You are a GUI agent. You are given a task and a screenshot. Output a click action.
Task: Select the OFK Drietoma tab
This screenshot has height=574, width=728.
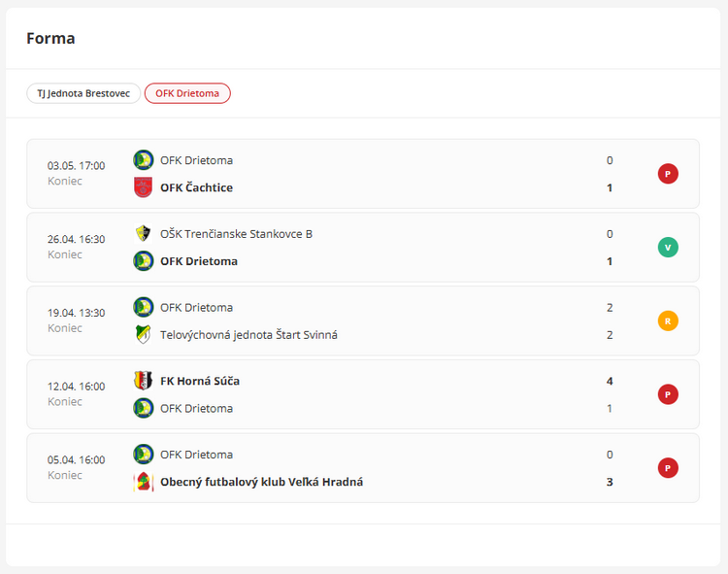(187, 93)
